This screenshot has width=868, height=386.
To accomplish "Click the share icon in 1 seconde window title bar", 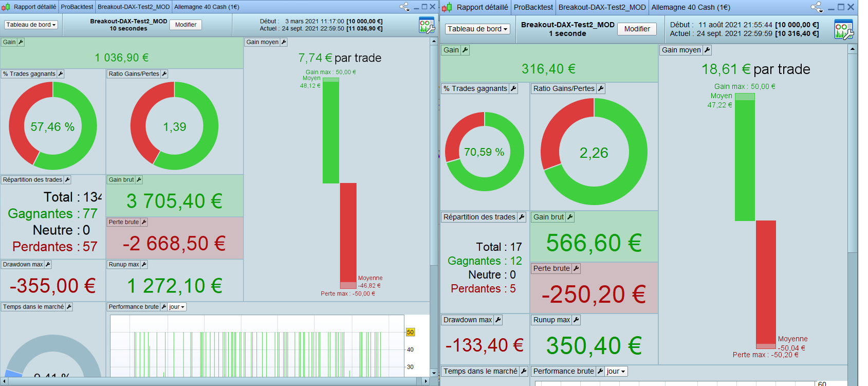I will (x=817, y=7).
